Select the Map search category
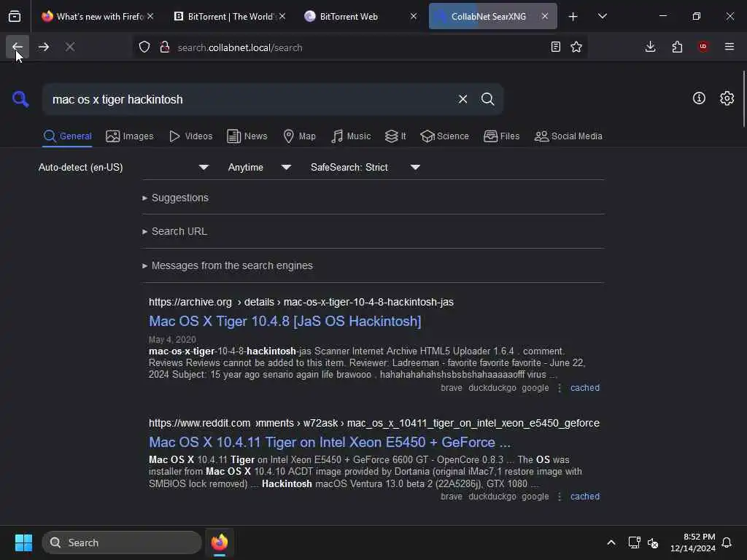747x560 pixels. [300, 136]
